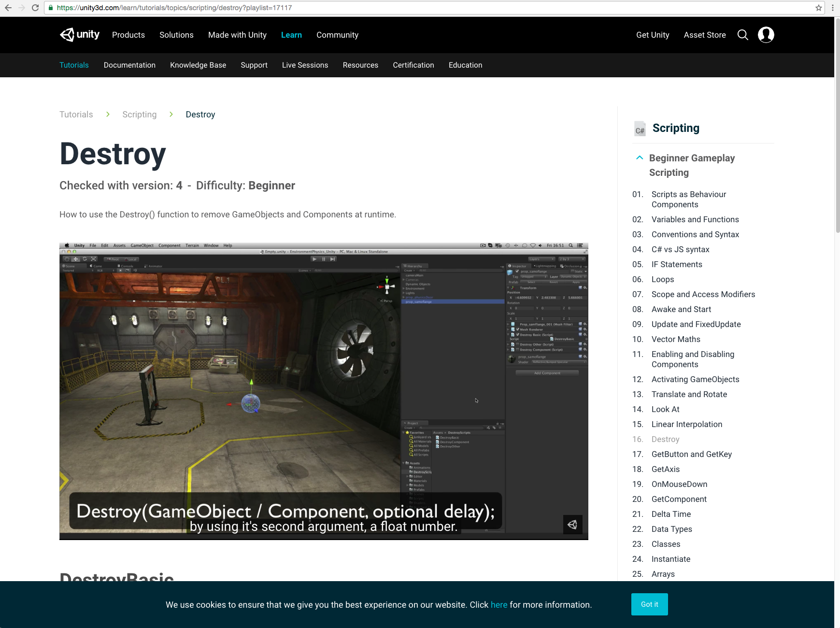Click the Unity watermark icon on video

click(x=572, y=524)
